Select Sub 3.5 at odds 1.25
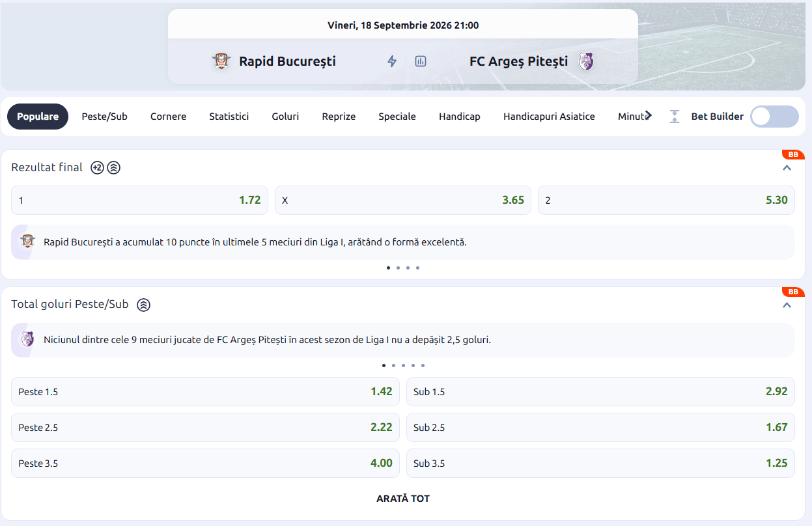Image resolution: width=812 pixels, height=526 pixels. click(600, 463)
